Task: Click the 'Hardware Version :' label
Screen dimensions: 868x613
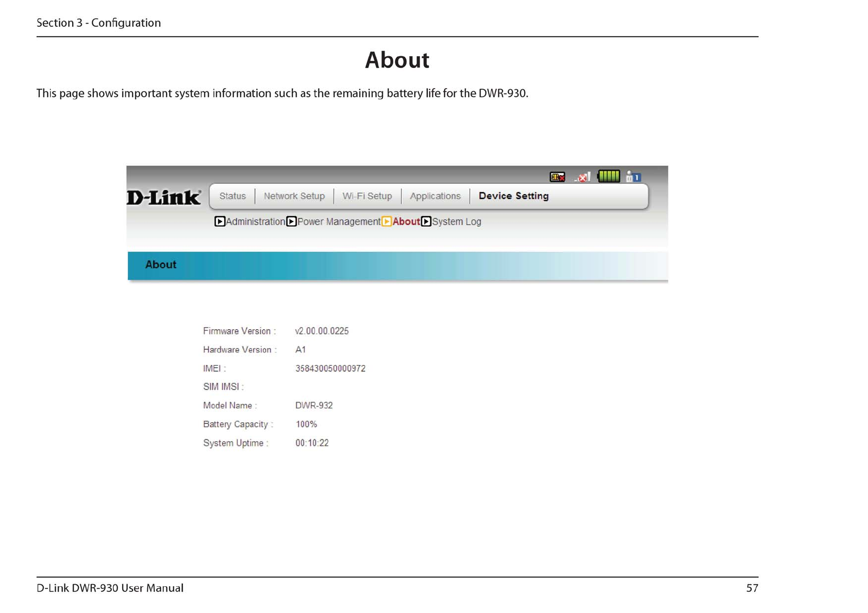Action: (240, 350)
